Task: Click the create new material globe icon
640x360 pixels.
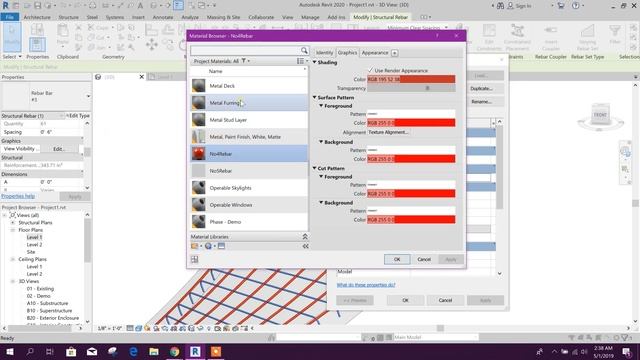Action: coord(209,246)
